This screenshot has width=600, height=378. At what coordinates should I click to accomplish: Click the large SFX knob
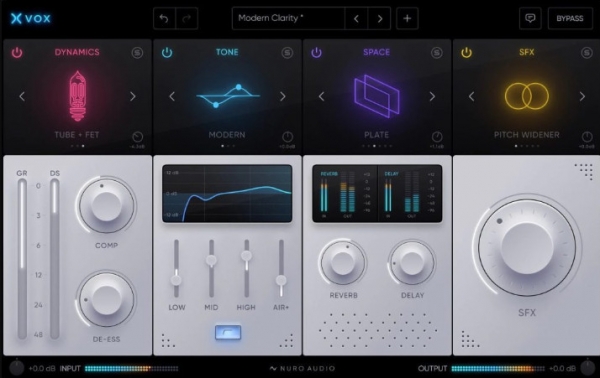(x=527, y=248)
